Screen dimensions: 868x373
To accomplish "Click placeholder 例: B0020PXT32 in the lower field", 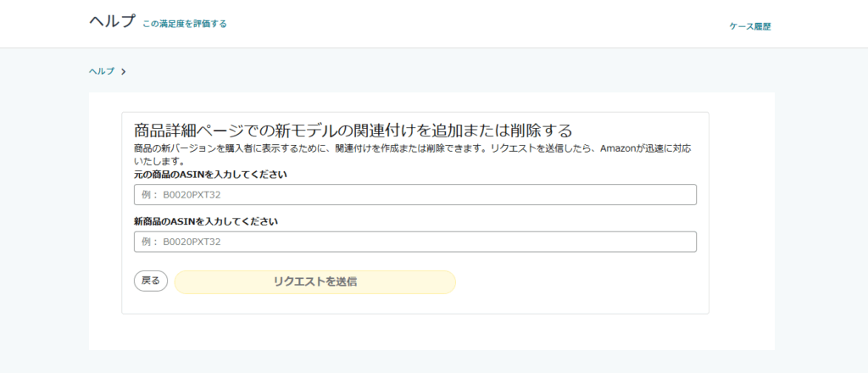I will coord(181,242).
